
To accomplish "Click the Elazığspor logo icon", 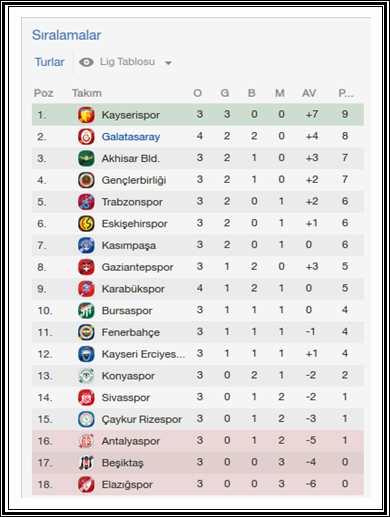I will click(x=86, y=484).
